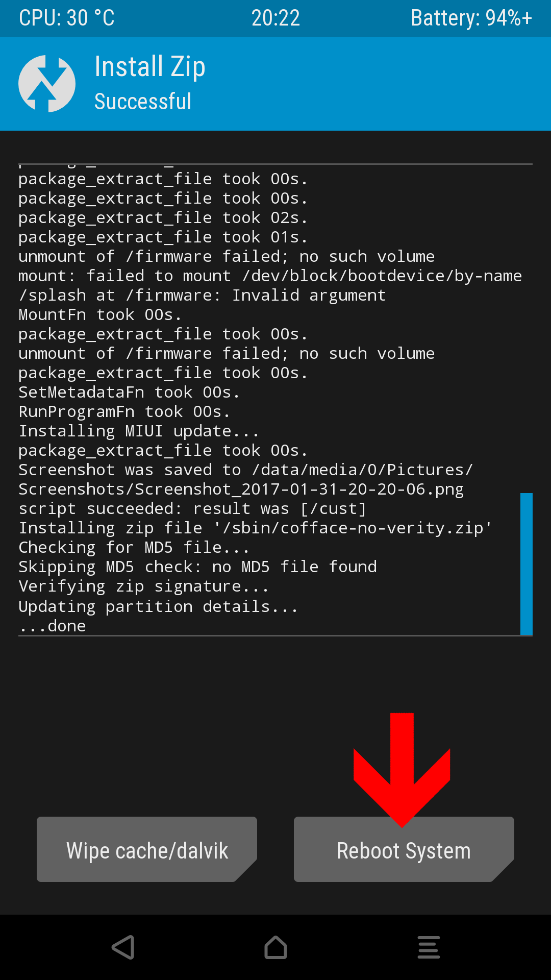Image resolution: width=551 pixels, height=980 pixels.
Task: Click the 20:22 clock display
Action: click(x=275, y=18)
